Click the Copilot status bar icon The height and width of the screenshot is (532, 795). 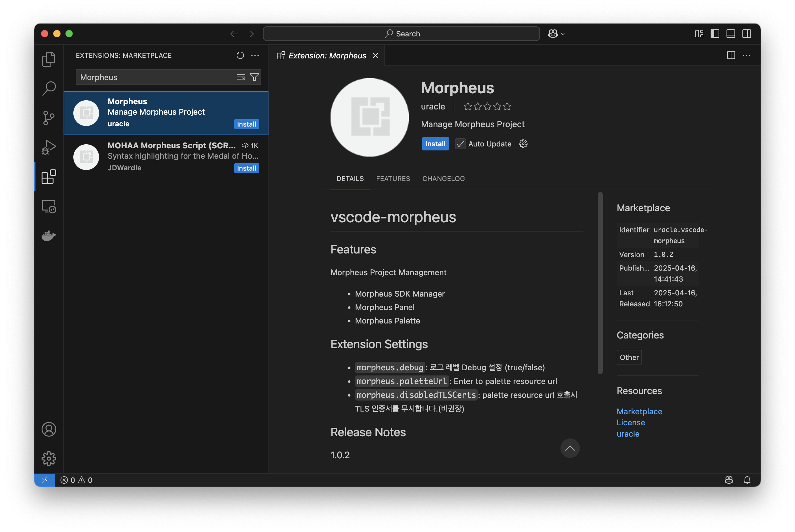click(x=729, y=480)
